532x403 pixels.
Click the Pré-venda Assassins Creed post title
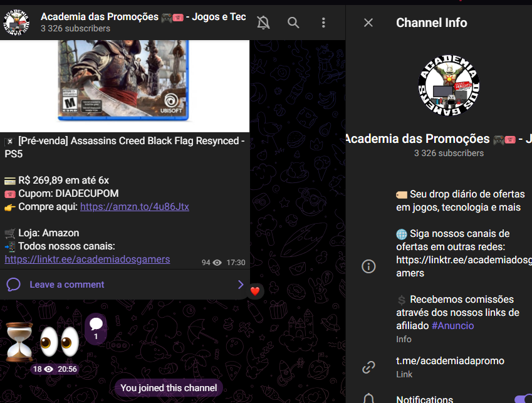coord(125,147)
